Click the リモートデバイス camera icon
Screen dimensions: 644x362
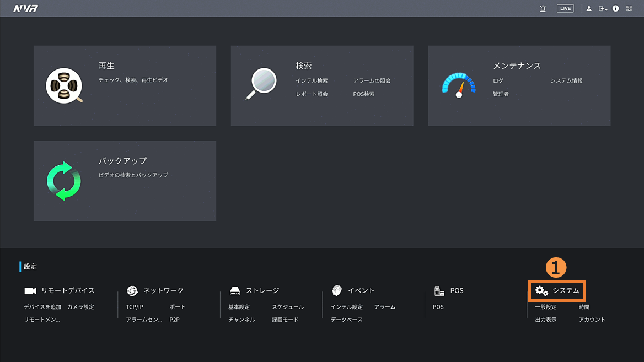click(30, 291)
